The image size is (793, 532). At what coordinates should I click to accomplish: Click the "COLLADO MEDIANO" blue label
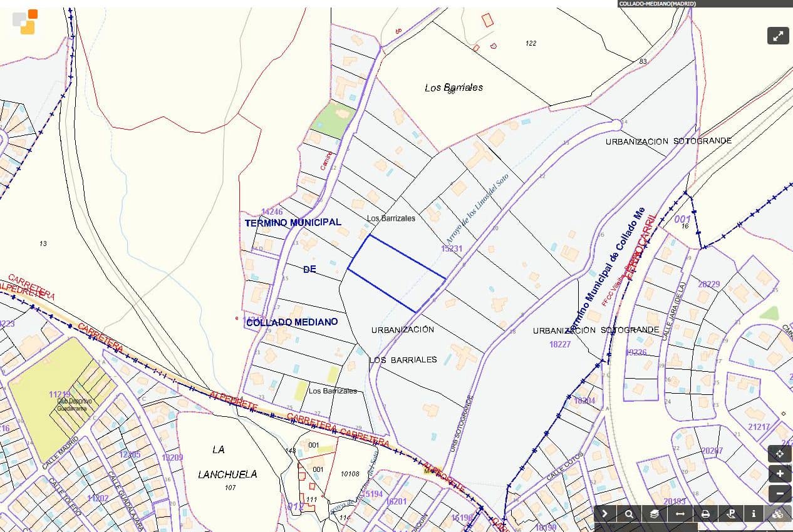pyautogui.click(x=292, y=322)
